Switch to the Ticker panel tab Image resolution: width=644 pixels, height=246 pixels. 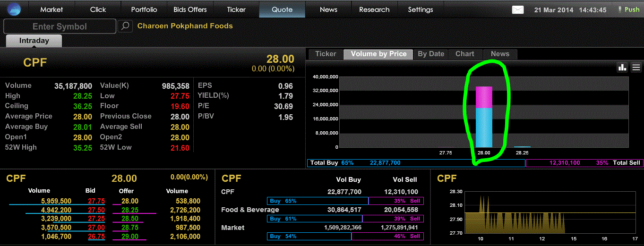pos(326,54)
